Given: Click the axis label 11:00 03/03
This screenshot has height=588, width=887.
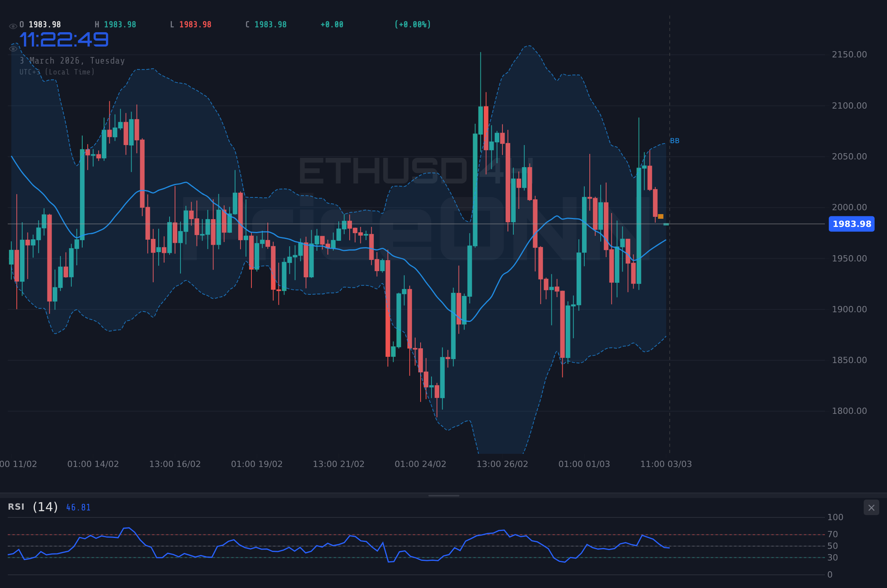Looking at the screenshot, I should click(x=667, y=464).
